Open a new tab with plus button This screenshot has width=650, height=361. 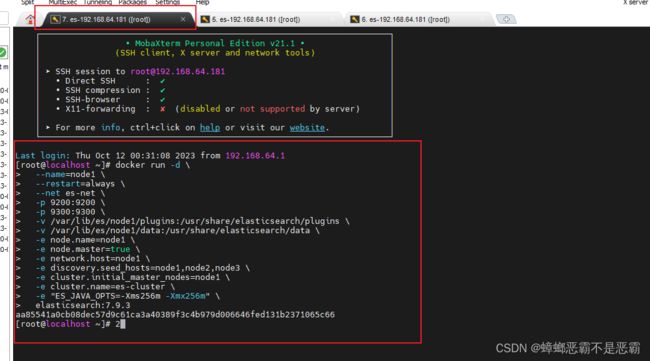[x=506, y=19]
